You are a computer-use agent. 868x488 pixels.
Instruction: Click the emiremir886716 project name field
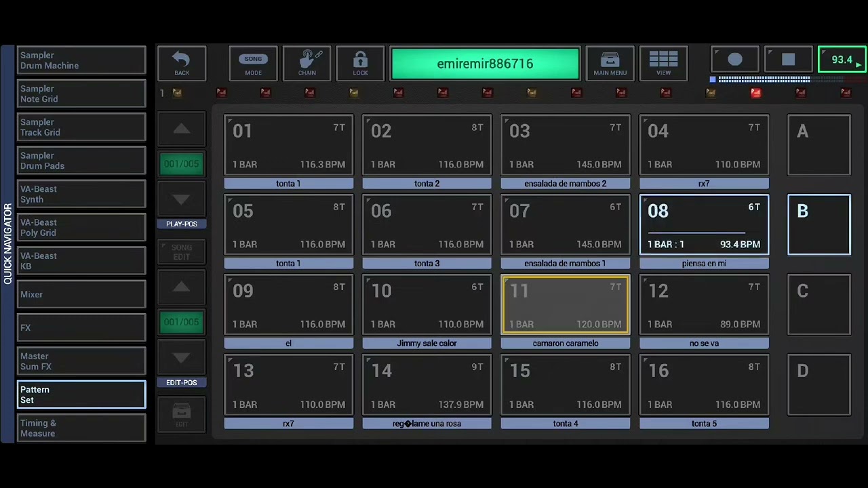point(485,64)
